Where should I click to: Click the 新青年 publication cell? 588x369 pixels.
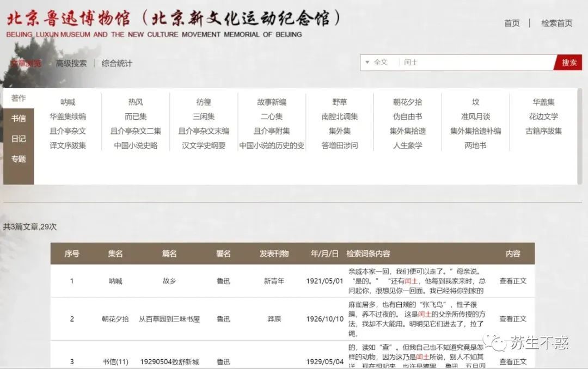point(274,281)
